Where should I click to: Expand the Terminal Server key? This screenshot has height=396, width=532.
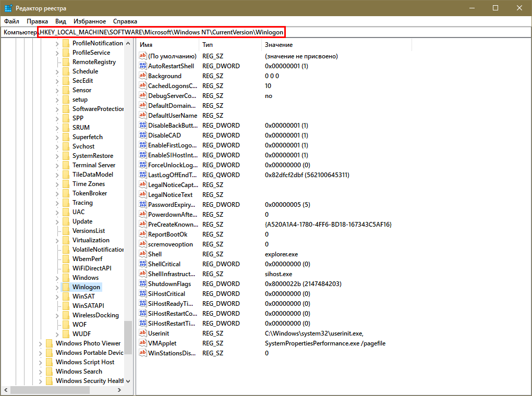57,165
